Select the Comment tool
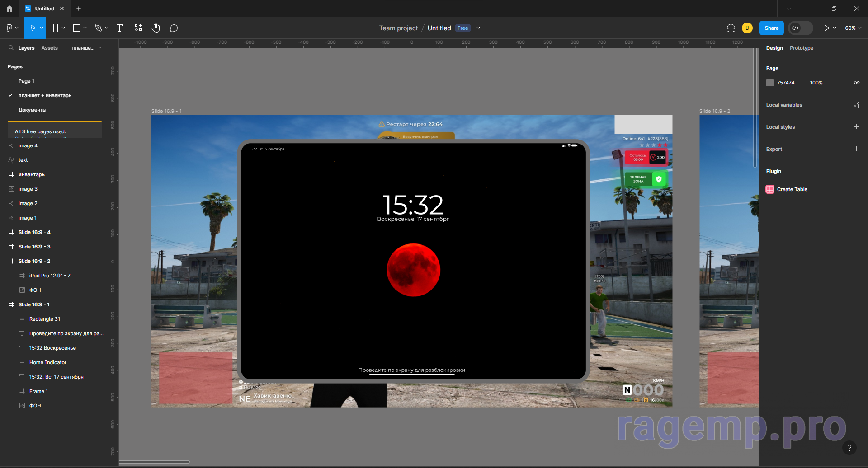This screenshot has width=868, height=468. (x=174, y=28)
